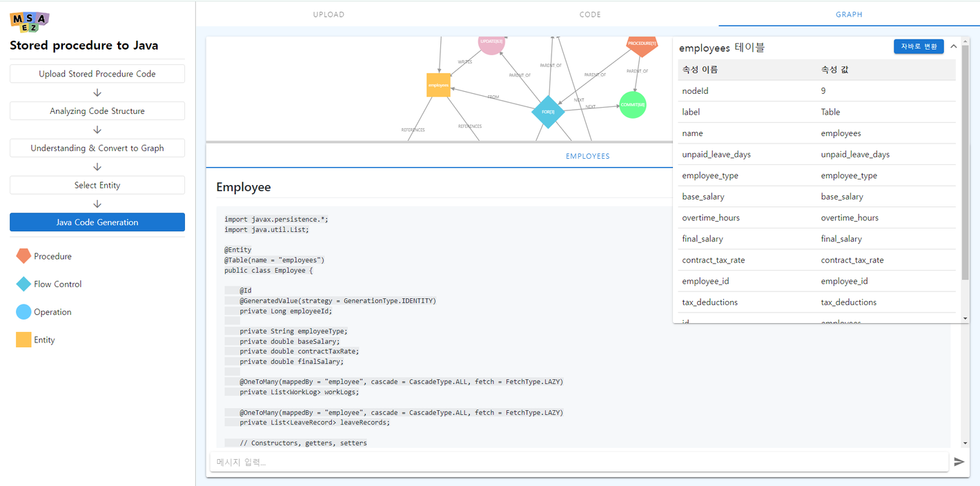Click the Procedure legend pentagon icon
The width and height of the screenshot is (980, 486).
23,256
